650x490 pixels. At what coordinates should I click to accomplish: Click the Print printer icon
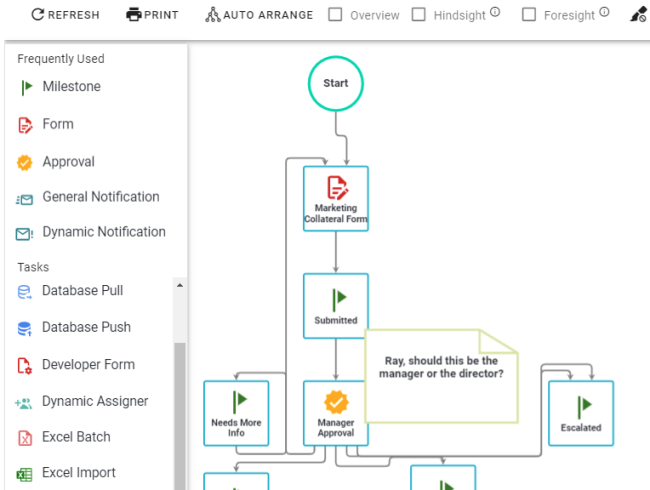[x=133, y=15]
